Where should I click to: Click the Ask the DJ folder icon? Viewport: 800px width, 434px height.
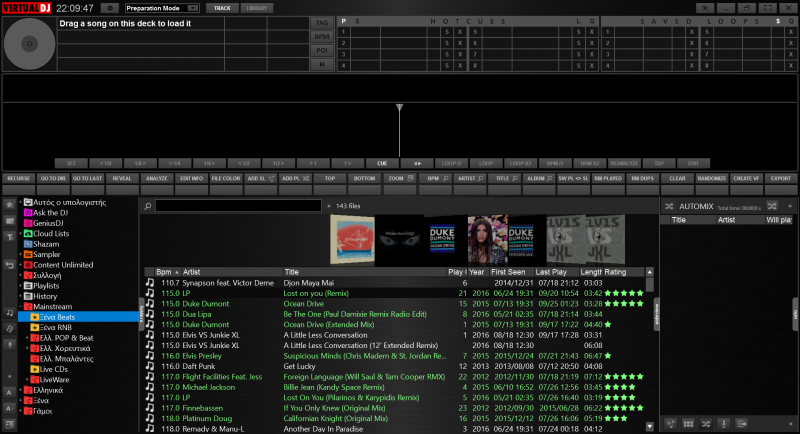pyautogui.click(x=29, y=213)
